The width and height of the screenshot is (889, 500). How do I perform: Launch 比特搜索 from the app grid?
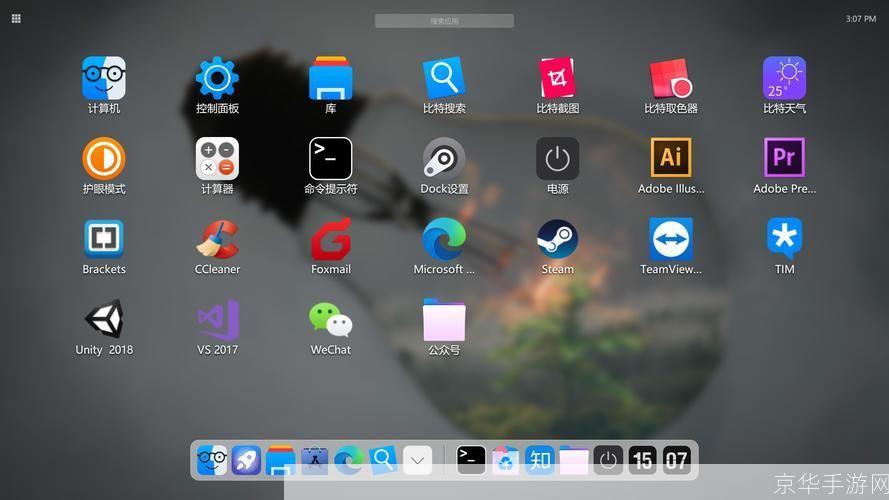click(x=444, y=78)
